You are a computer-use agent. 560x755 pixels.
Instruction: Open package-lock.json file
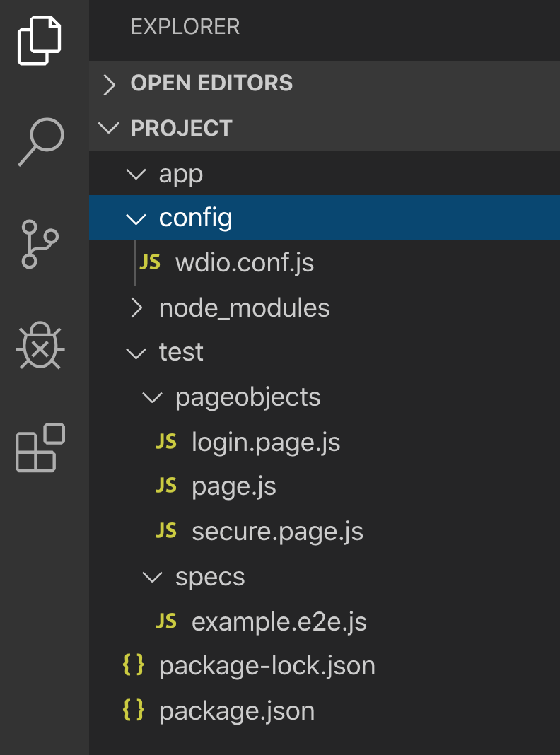(x=267, y=666)
